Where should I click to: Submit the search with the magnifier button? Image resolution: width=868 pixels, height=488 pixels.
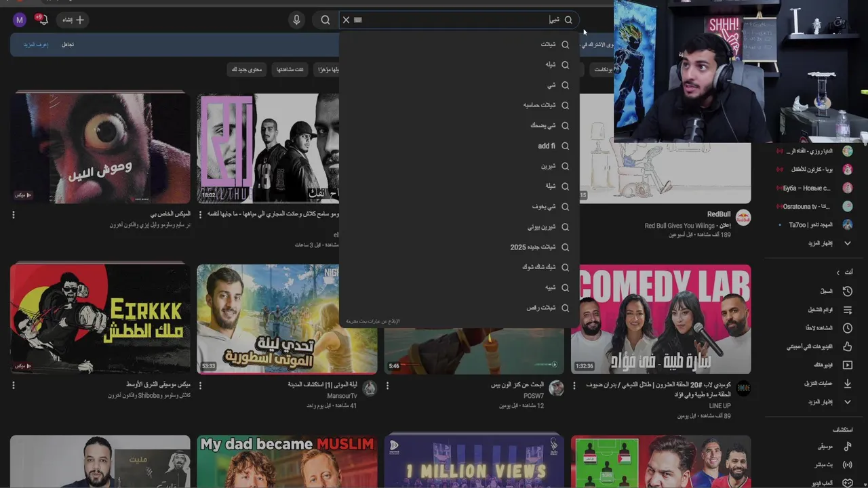(x=325, y=20)
